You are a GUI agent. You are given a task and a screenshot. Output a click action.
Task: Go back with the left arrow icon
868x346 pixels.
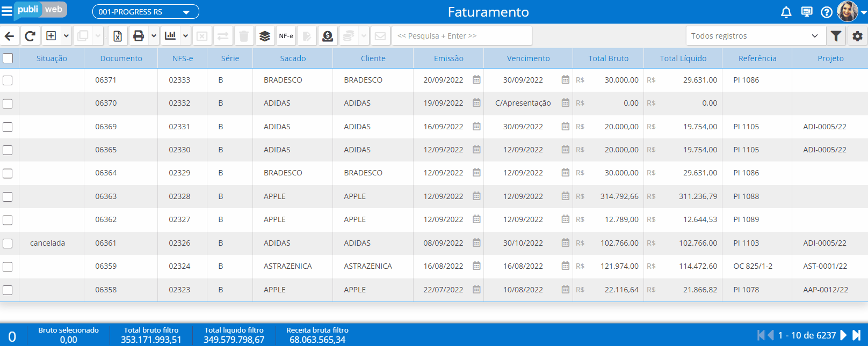pos(10,36)
